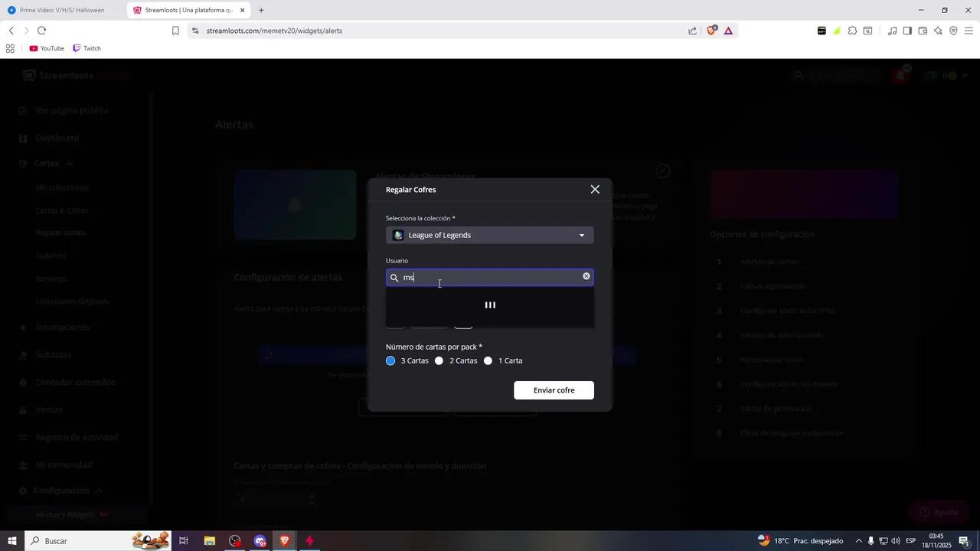Screen dimensions: 980x551
Task: Open the Windows Start menu
Action: (x=12, y=541)
